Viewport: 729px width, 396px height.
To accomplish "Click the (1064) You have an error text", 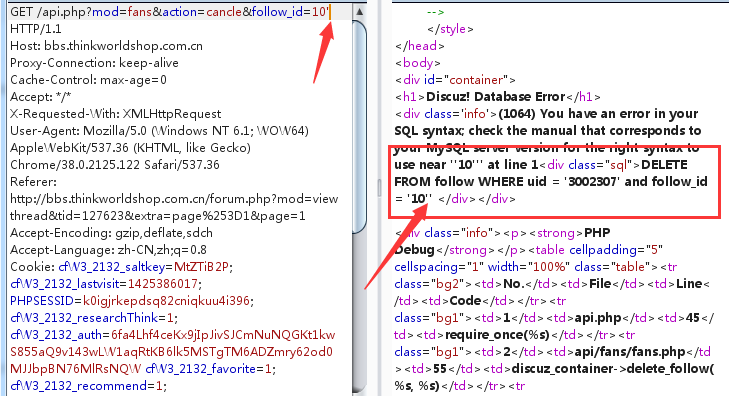I will [x=598, y=114].
